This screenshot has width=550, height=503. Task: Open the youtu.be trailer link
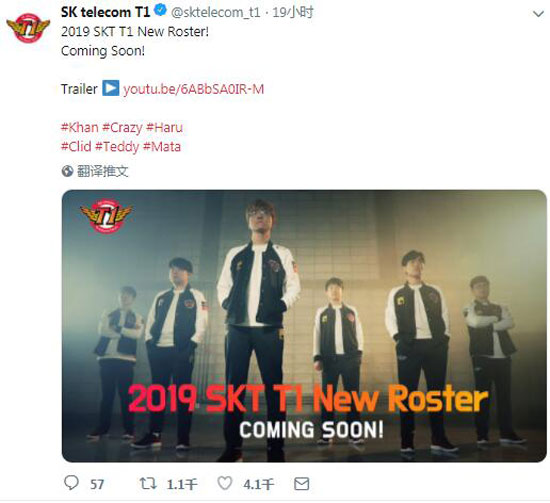click(x=193, y=89)
